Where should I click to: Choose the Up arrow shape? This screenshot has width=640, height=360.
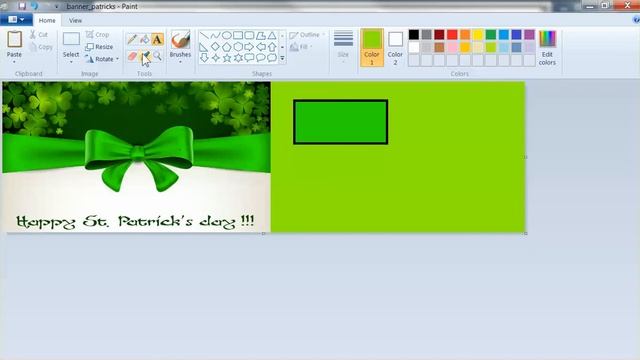click(272, 47)
